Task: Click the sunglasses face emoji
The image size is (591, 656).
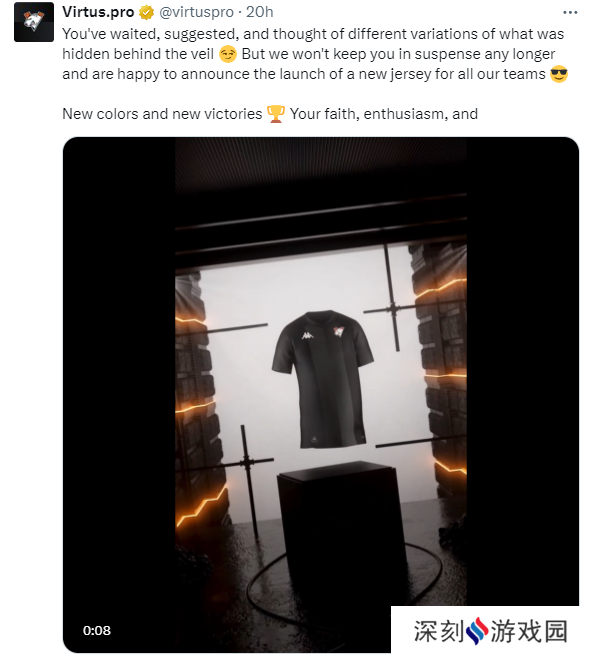Action: [x=559, y=74]
